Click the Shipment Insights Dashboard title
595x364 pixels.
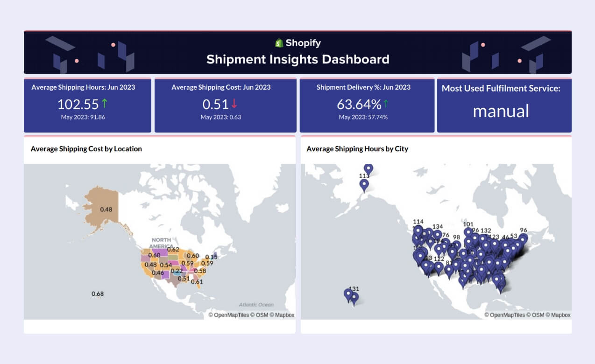coord(297,59)
